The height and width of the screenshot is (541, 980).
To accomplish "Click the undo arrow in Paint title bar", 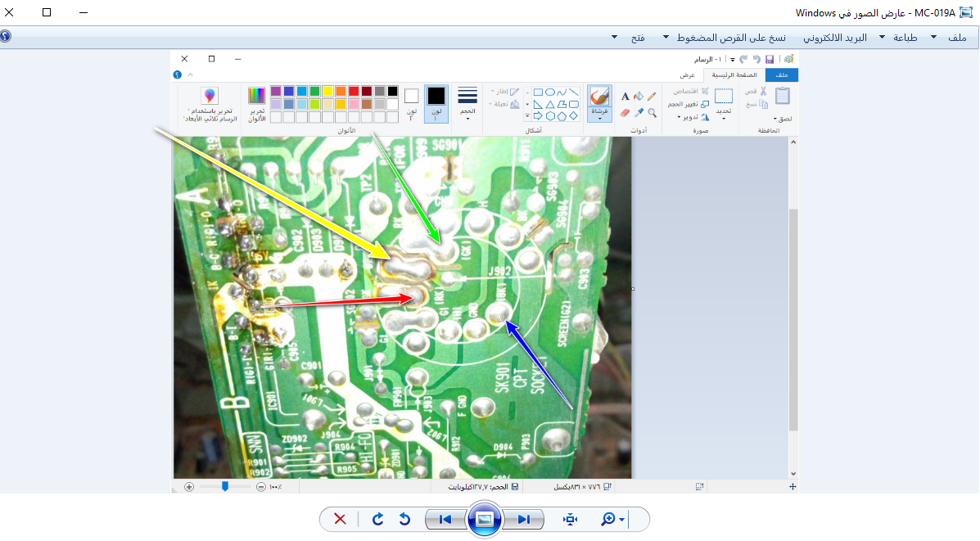I will (756, 59).
